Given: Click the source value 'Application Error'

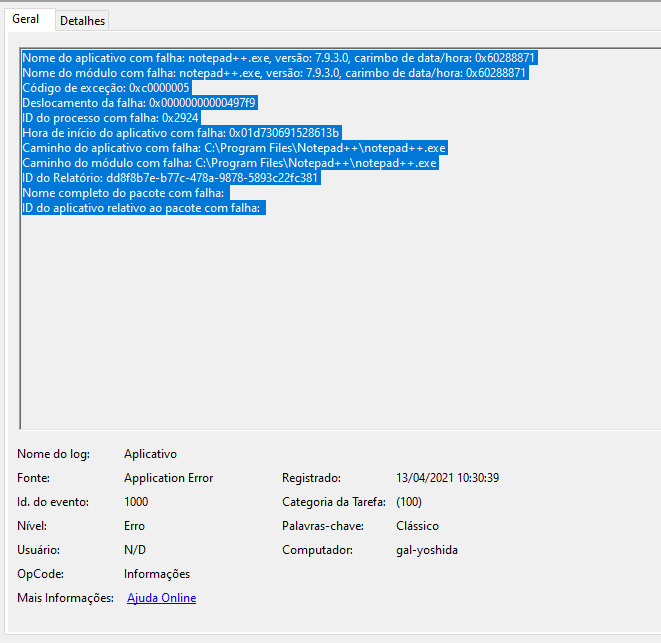Looking at the screenshot, I should pos(169,478).
